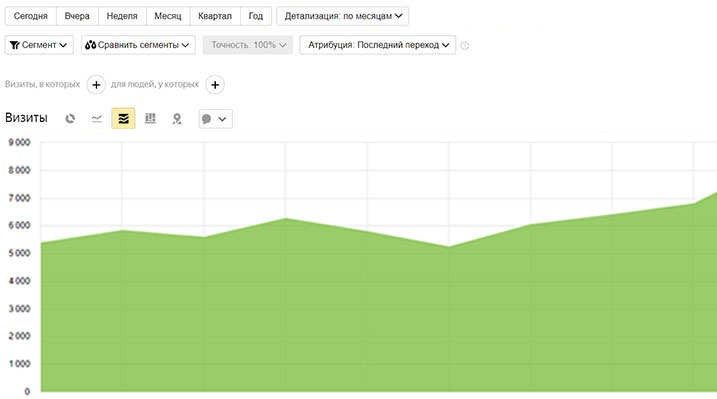Select the column chart view icon
Screen dimensions: 717x399
(150, 119)
